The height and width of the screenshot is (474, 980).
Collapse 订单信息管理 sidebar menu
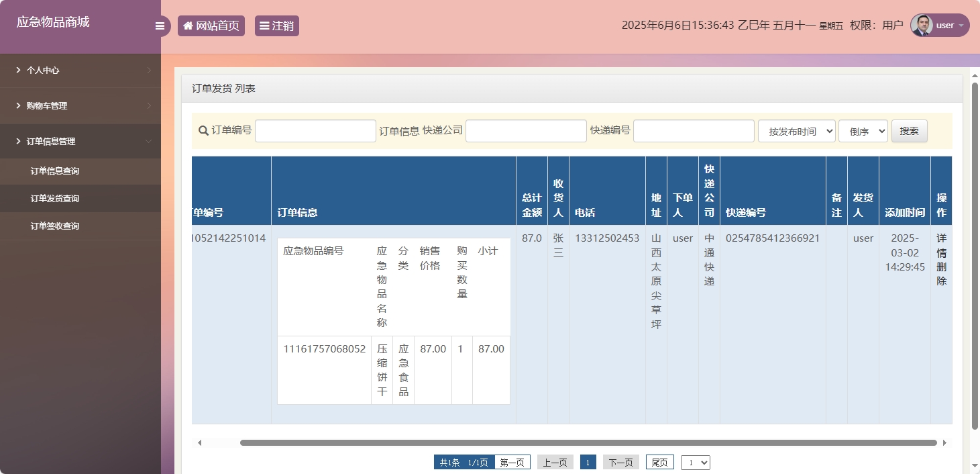point(80,141)
